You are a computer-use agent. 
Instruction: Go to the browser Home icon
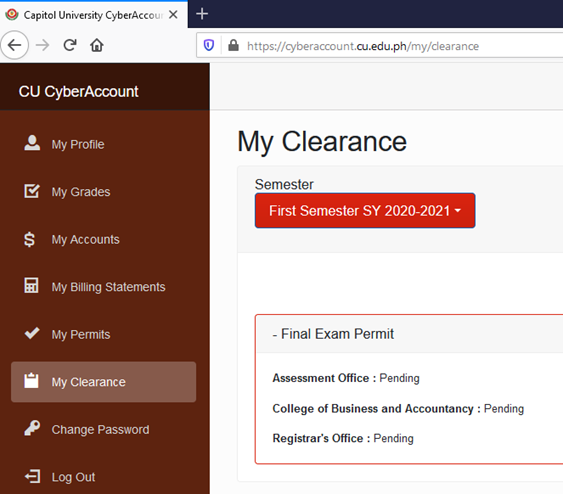pyautogui.click(x=97, y=45)
